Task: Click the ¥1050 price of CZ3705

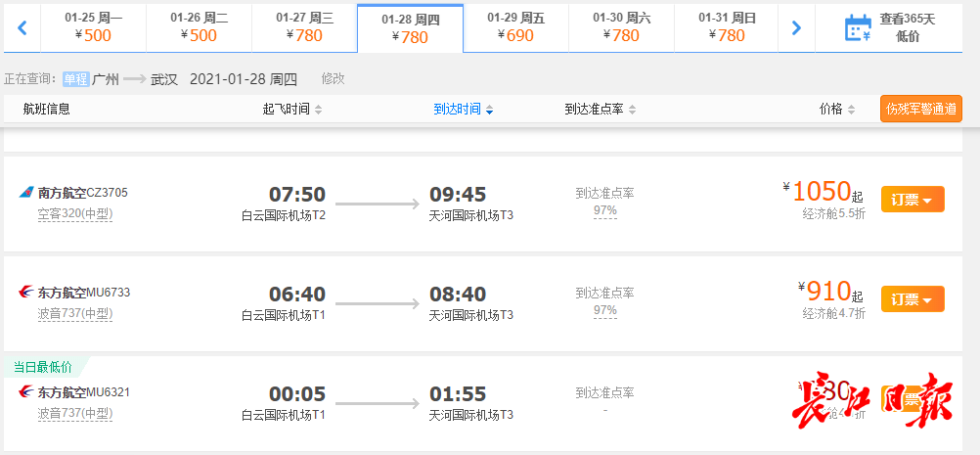Action: pos(823,191)
